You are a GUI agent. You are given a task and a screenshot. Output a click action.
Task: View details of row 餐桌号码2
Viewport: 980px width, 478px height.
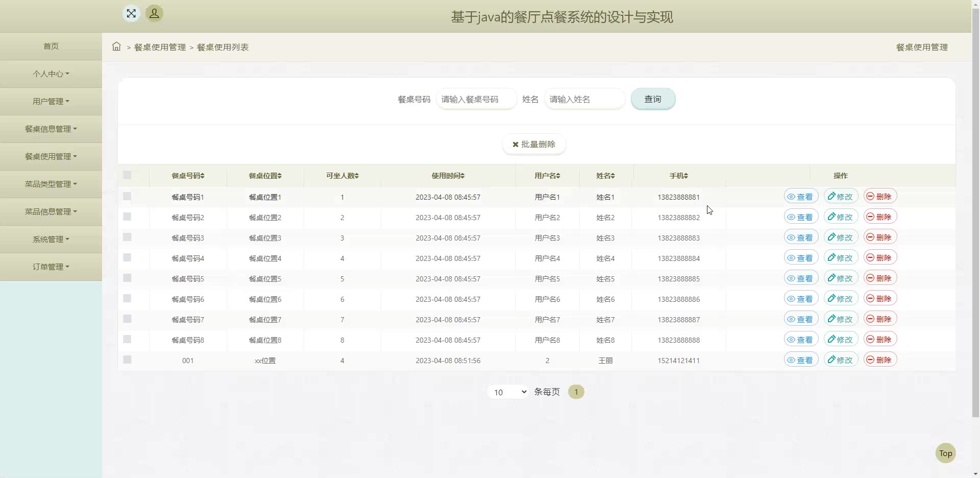click(x=801, y=217)
